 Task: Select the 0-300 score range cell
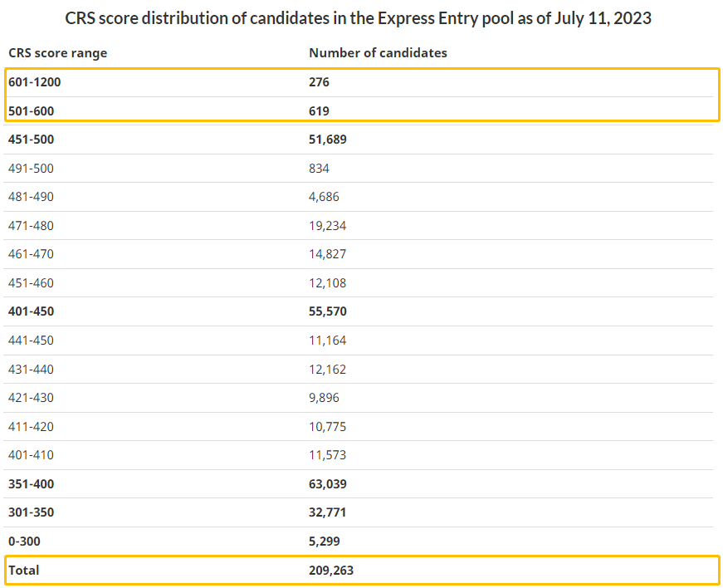24,541
